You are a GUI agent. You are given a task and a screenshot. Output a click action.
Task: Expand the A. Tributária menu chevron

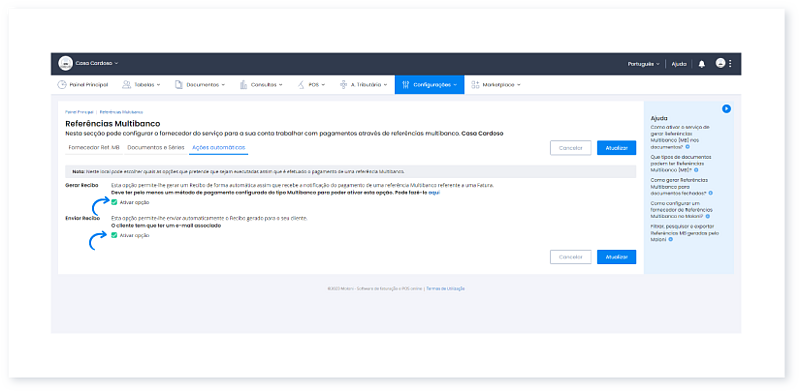pyautogui.click(x=385, y=85)
